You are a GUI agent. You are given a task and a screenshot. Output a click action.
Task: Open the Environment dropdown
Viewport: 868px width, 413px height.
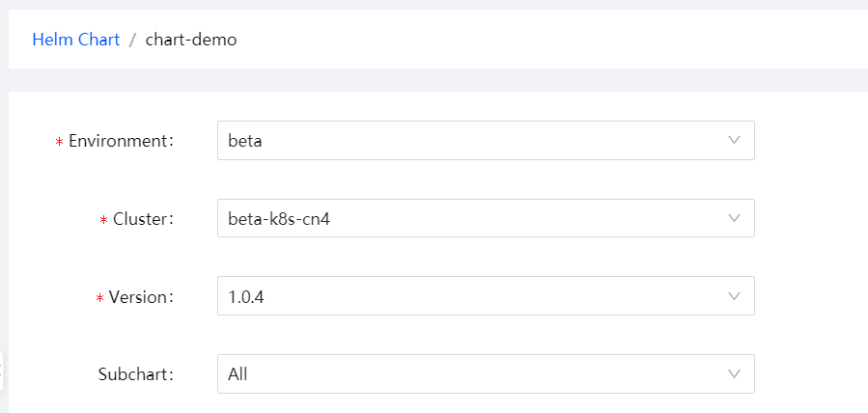click(485, 141)
